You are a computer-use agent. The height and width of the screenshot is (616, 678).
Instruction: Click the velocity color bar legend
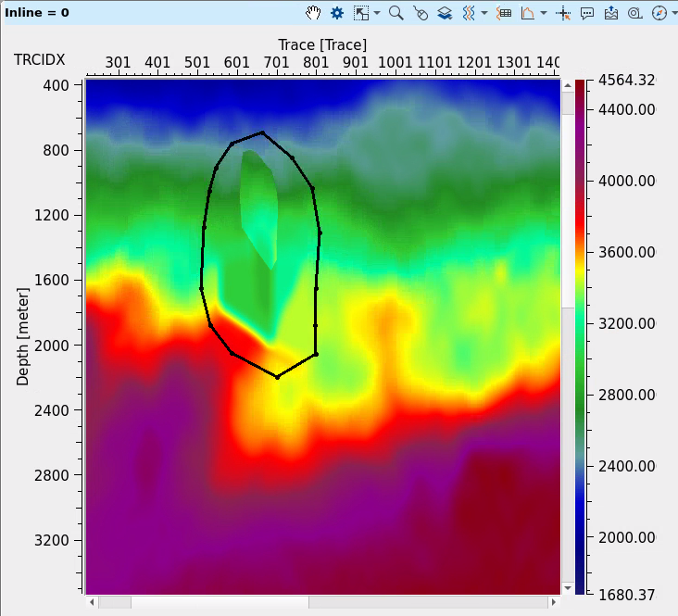(580, 335)
